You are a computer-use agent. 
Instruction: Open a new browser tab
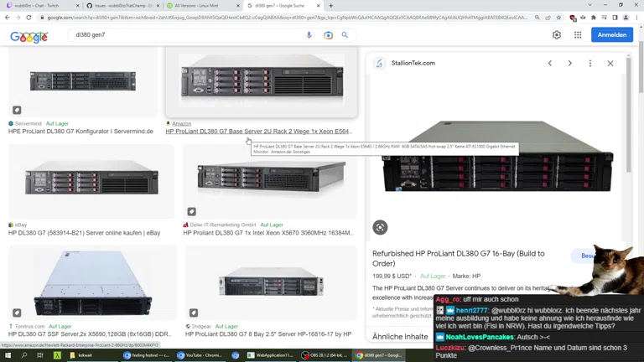(330, 5)
